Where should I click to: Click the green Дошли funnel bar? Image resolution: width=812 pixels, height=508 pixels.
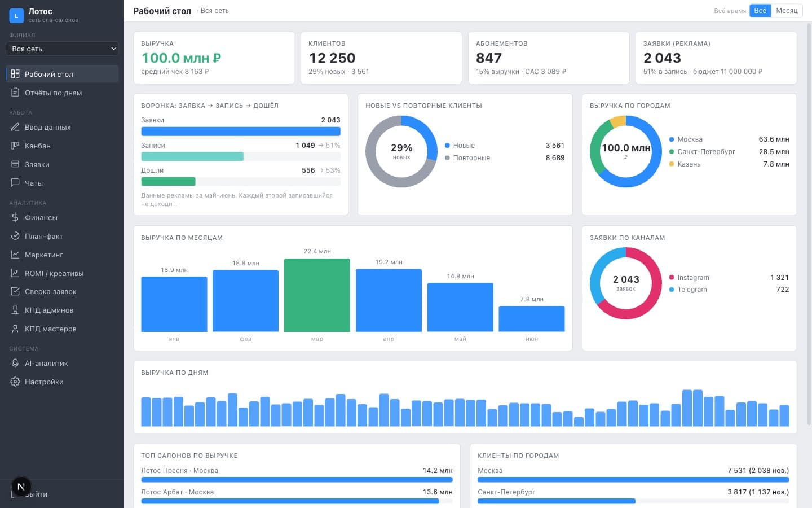click(168, 181)
